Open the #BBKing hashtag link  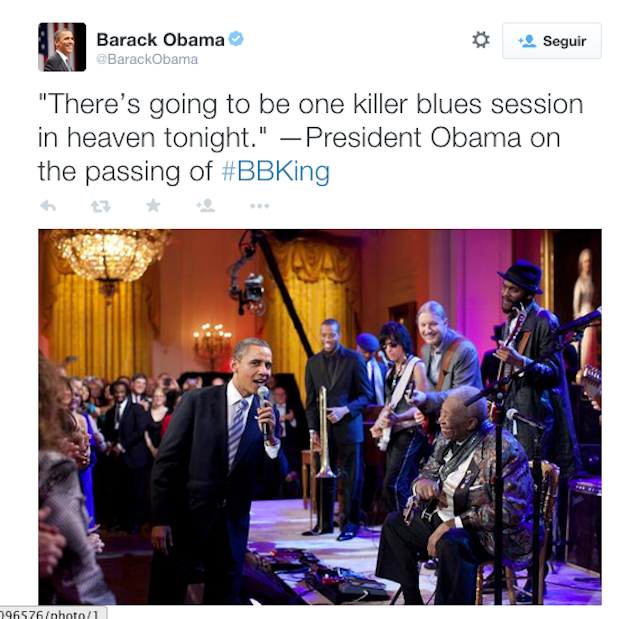(x=276, y=171)
